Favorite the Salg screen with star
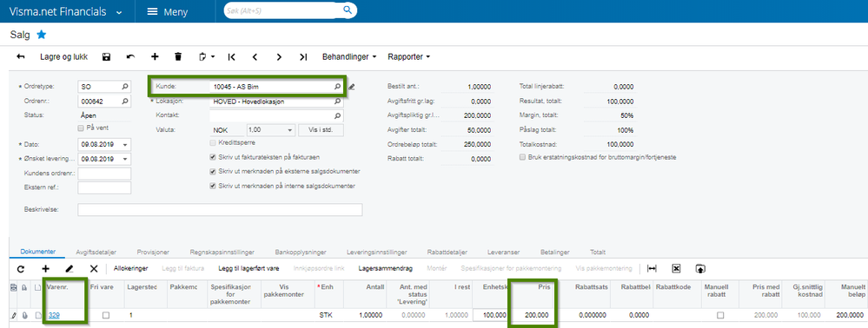This screenshot has width=868, height=328. pyautogui.click(x=42, y=35)
